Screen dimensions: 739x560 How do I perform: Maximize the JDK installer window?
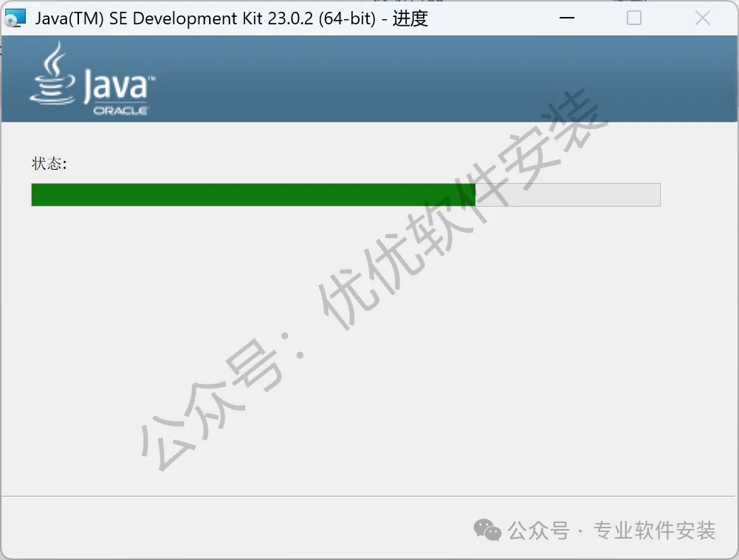point(634,18)
